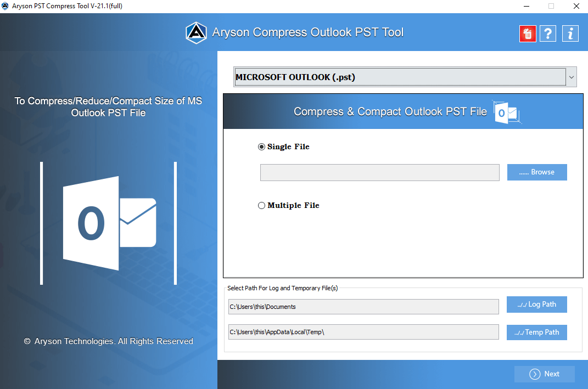Click the red delete/trash icon in toolbar

pyautogui.click(x=527, y=33)
